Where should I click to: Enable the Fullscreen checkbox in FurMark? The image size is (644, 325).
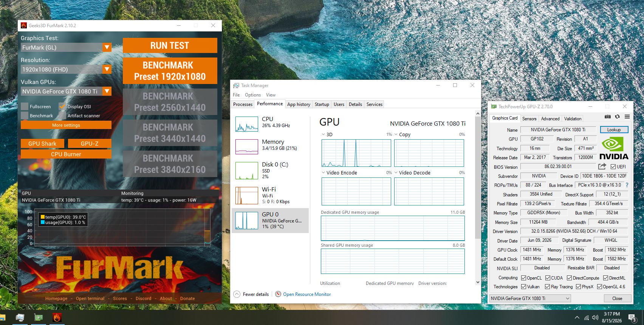(x=25, y=106)
